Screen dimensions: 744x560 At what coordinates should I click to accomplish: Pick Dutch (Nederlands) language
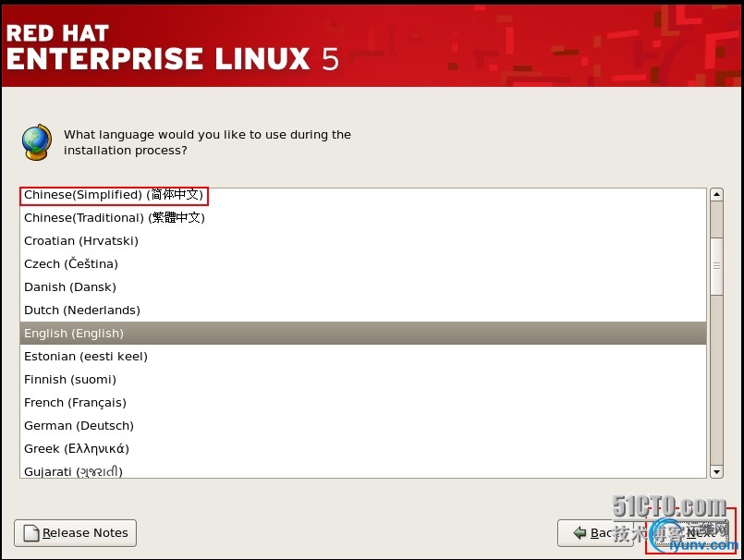pyautogui.click(x=363, y=310)
